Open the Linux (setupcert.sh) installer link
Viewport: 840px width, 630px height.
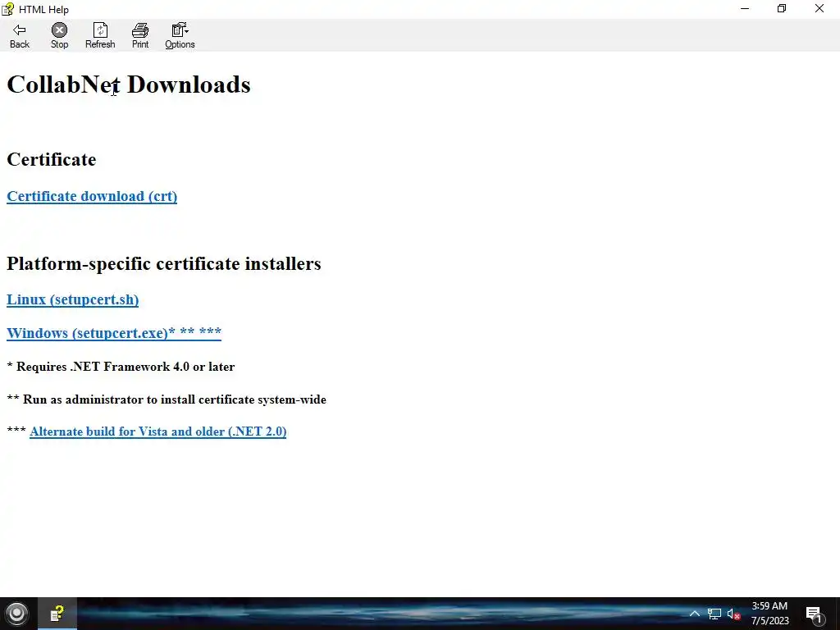click(x=72, y=299)
